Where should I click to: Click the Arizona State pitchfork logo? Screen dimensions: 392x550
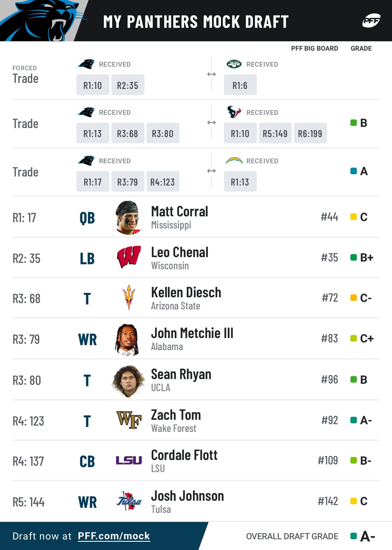[129, 298]
